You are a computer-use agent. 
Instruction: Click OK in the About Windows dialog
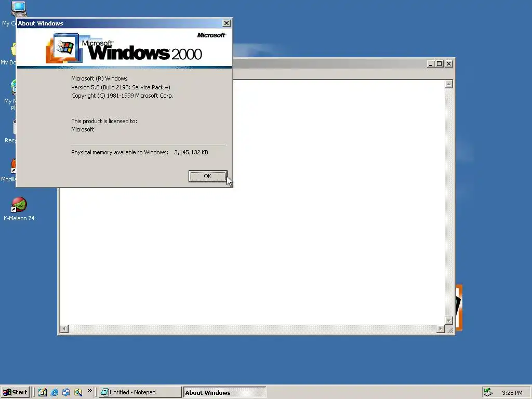[x=208, y=176]
